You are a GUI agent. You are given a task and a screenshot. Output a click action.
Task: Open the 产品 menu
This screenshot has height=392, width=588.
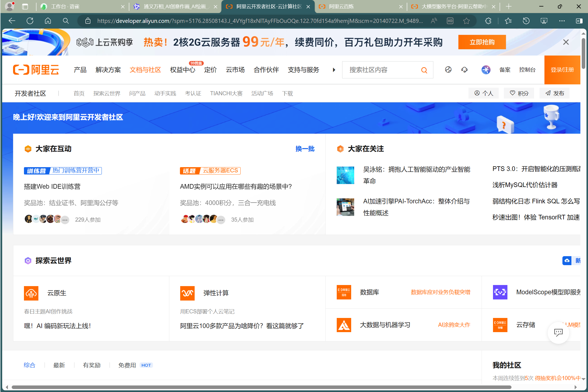(80, 70)
